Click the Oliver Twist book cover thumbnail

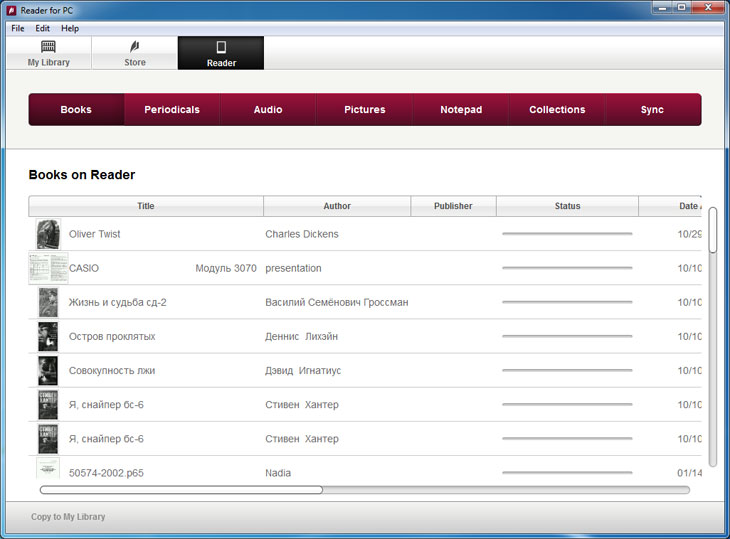(x=48, y=234)
